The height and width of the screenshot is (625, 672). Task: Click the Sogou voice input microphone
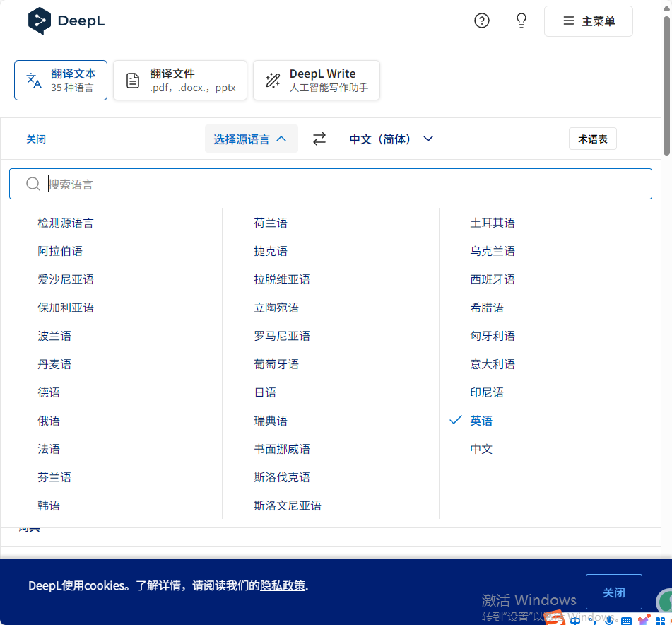click(x=609, y=620)
